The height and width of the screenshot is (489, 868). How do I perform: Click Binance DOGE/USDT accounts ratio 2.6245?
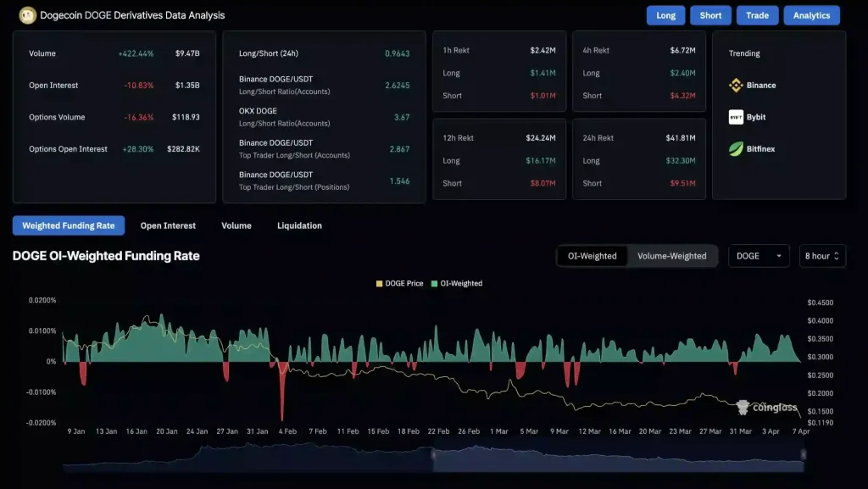[x=397, y=86]
